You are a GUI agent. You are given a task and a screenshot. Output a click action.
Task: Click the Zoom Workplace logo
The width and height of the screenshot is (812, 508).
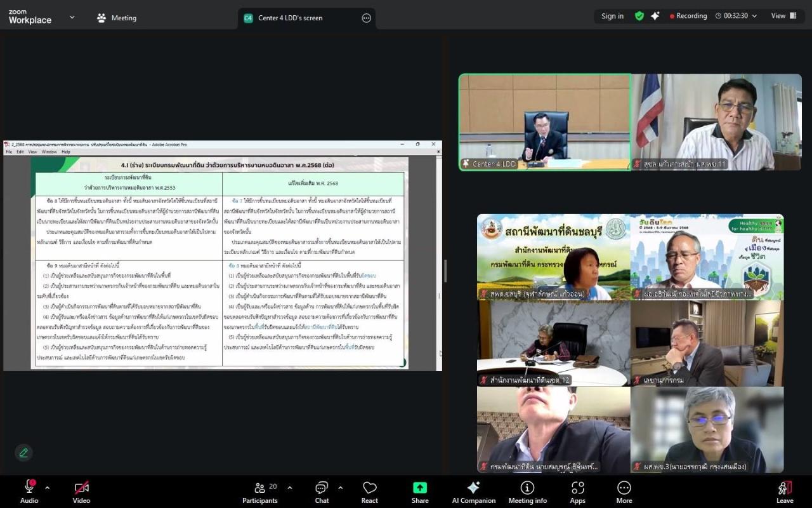tap(30, 17)
